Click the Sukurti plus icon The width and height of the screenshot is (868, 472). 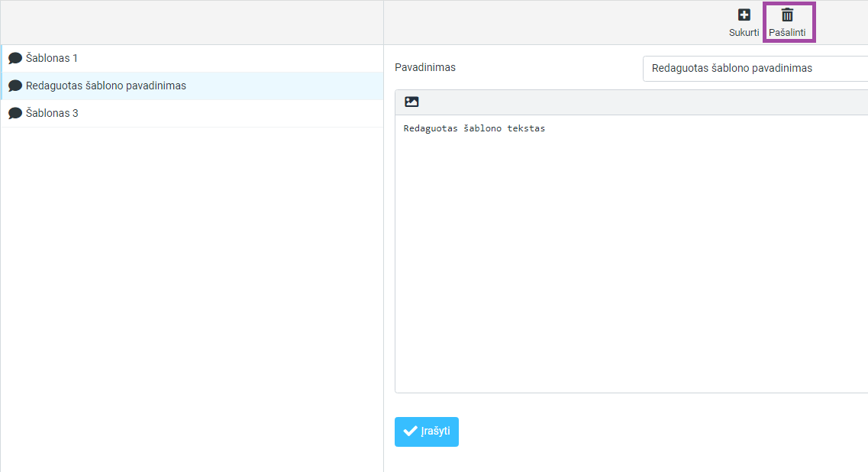744,15
